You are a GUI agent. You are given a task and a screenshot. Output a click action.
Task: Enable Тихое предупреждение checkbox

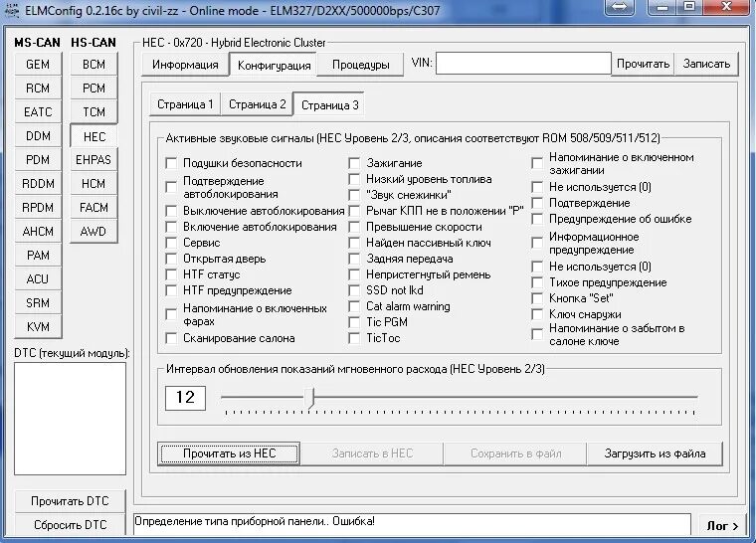point(537,282)
